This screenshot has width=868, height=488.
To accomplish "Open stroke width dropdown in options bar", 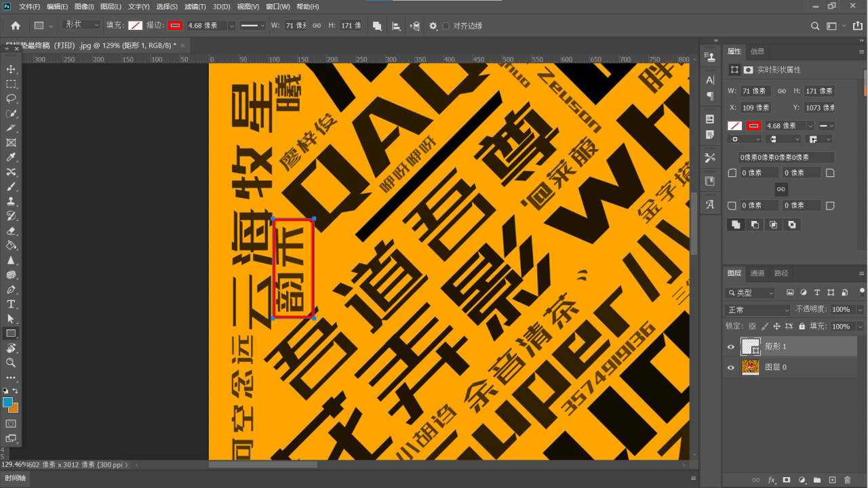I will (x=231, y=26).
